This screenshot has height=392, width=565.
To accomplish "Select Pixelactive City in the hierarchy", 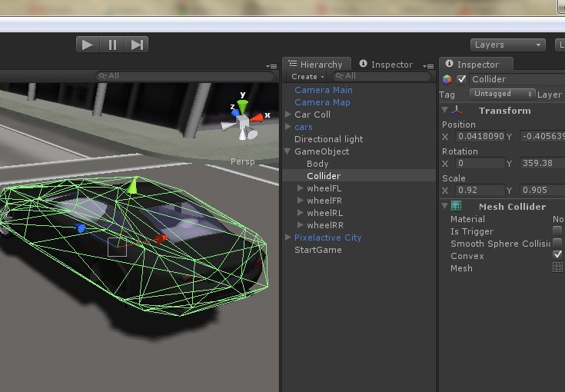I will click(x=327, y=238).
